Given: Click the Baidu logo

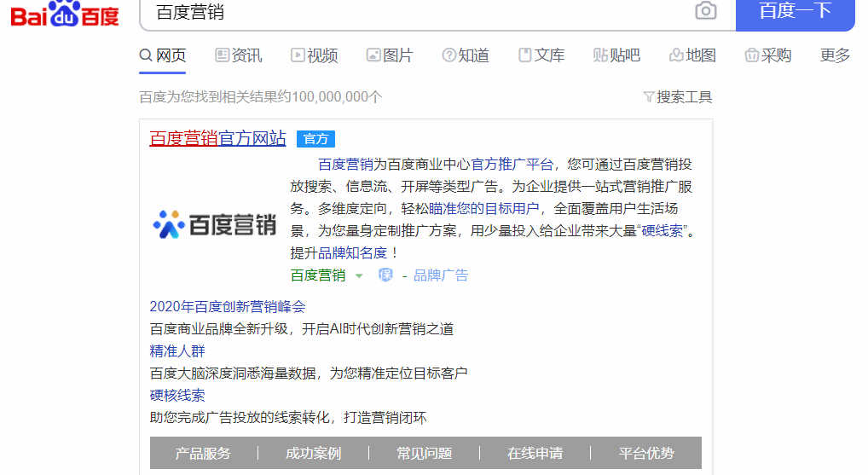Looking at the screenshot, I should tap(66, 14).
